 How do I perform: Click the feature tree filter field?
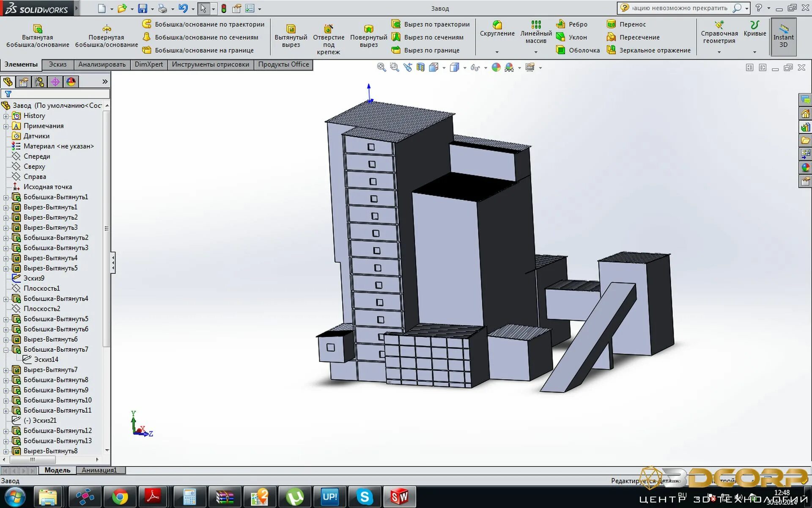point(55,94)
